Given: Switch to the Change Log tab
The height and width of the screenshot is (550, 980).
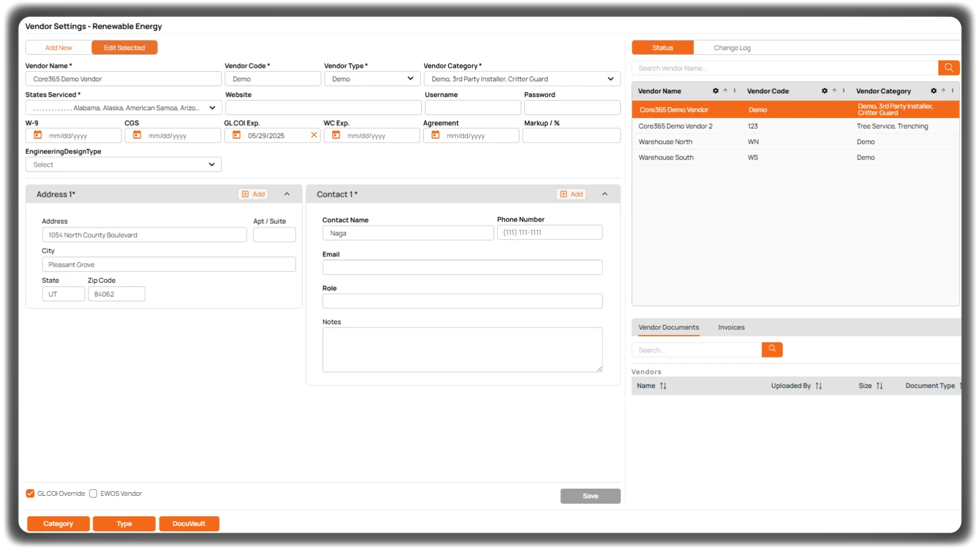Looking at the screenshot, I should [x=732, y=48].
